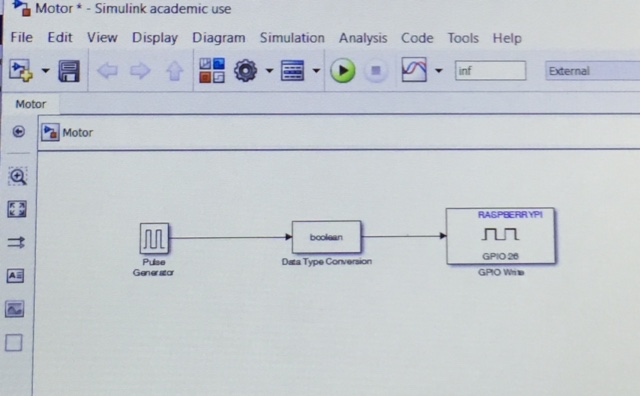Click the New Model icon
640x396 pixels.
tap(21, 71)
